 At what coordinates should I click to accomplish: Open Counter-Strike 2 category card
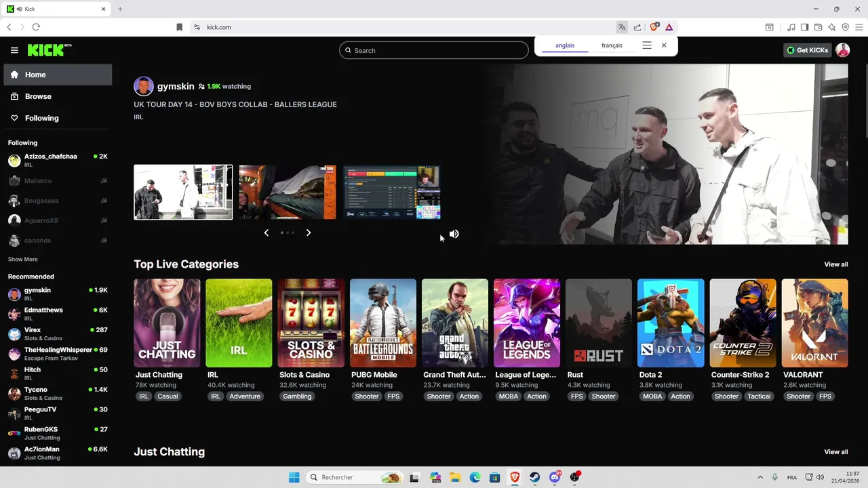[743, 323]
